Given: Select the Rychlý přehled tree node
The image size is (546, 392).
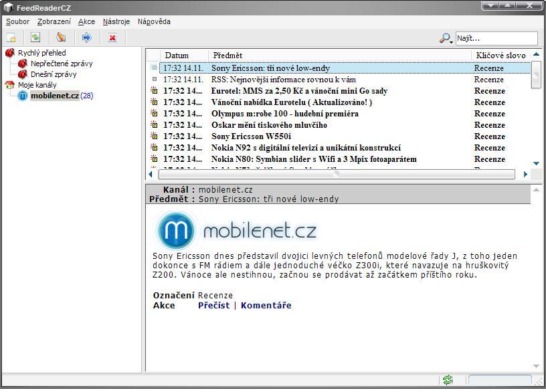Looking at the screenshot, I should click(41, 53).
